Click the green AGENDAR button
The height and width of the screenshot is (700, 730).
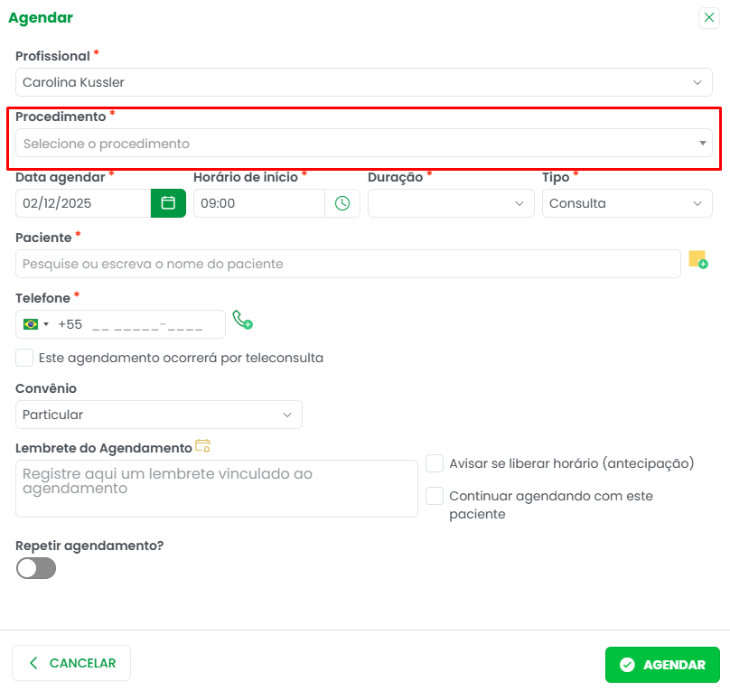coord(662,665)
